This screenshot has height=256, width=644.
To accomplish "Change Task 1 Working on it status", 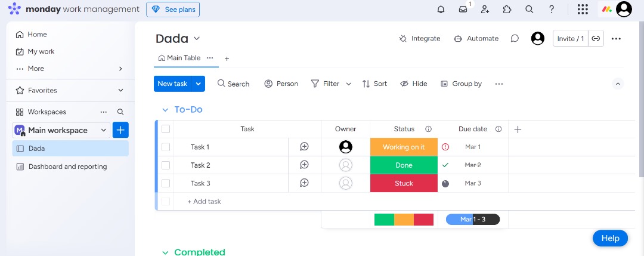I will 404,147.
